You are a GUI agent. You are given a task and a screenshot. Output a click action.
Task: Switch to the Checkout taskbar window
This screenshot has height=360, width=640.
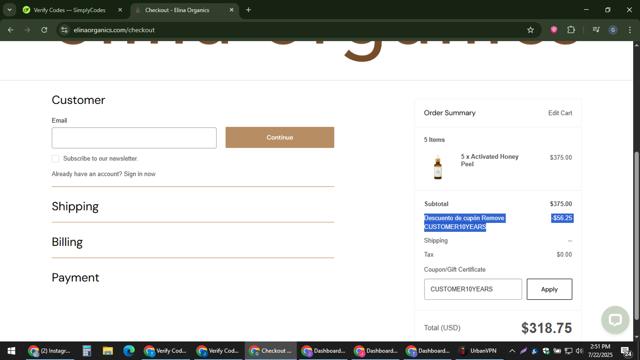click(x=271, y=351)
